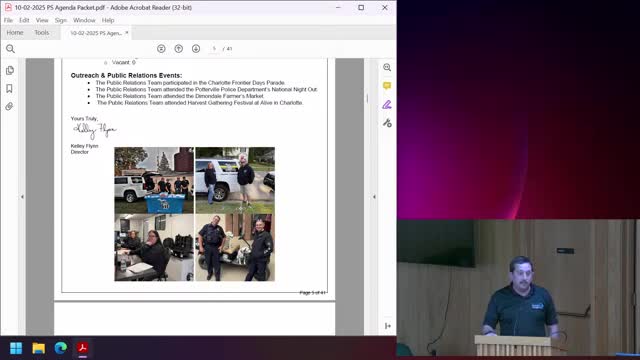Click the photo of two people by truck
Screen dimensions: 640x360
235,180
